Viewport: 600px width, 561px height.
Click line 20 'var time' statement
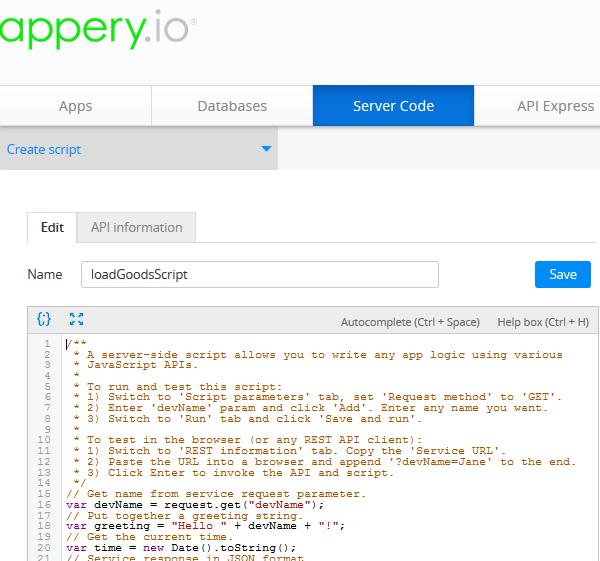tap(181, 548)
